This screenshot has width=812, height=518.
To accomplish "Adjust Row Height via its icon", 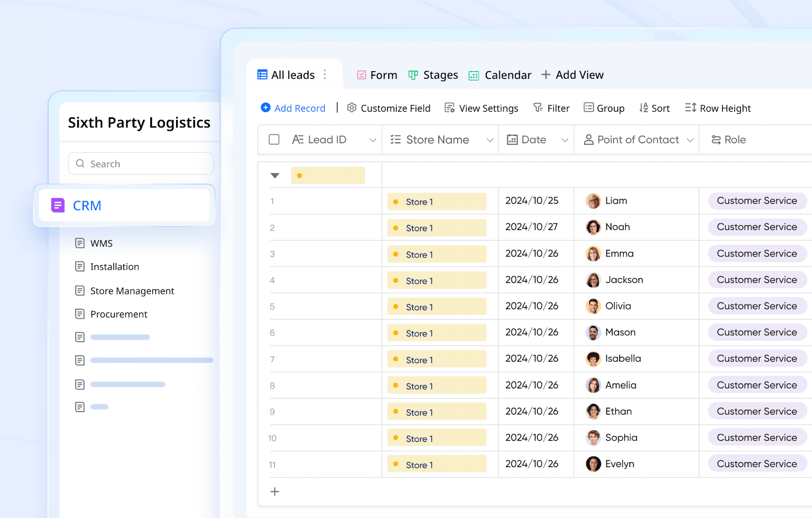I will pyautogui.click(x=690, y=108).
